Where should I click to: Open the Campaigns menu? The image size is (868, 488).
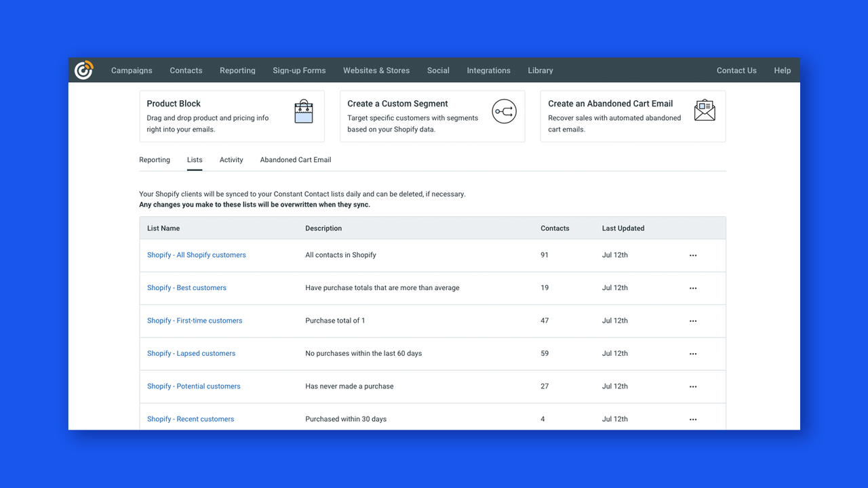click(132, 70)
